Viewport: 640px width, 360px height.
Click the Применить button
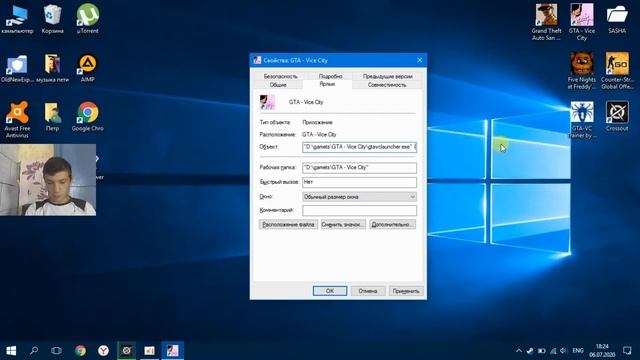(406, 291)
